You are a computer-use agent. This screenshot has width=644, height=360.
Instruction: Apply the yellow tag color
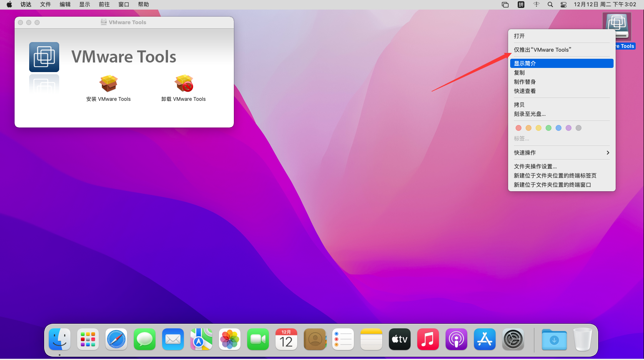pos(539,128)
